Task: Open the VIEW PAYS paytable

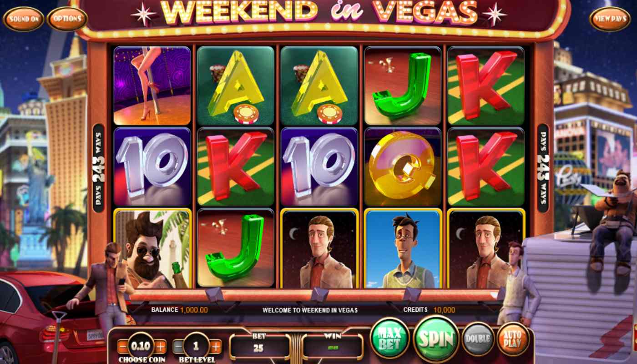Action: pyautogui.click(x=610, y=19)
